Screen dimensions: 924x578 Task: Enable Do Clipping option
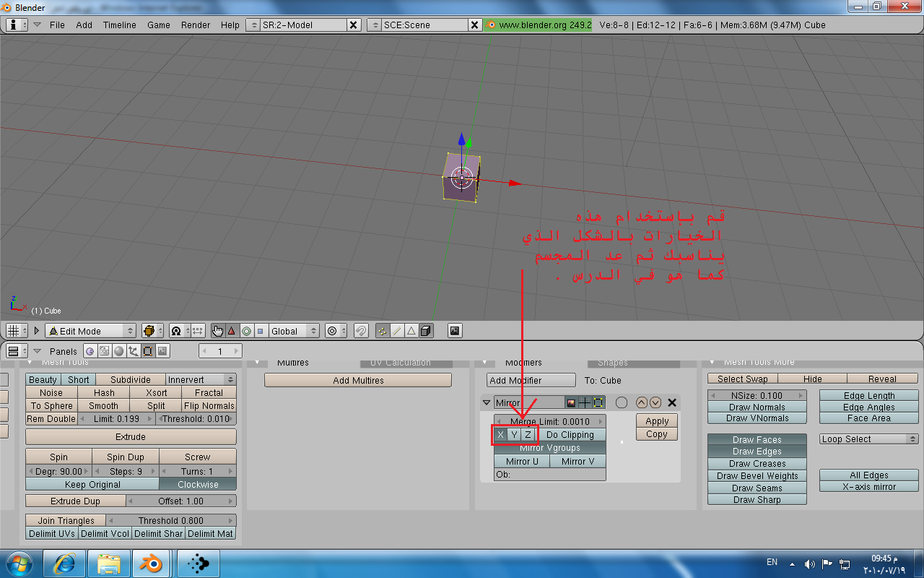pyautogui.click(x=570, y=435)
